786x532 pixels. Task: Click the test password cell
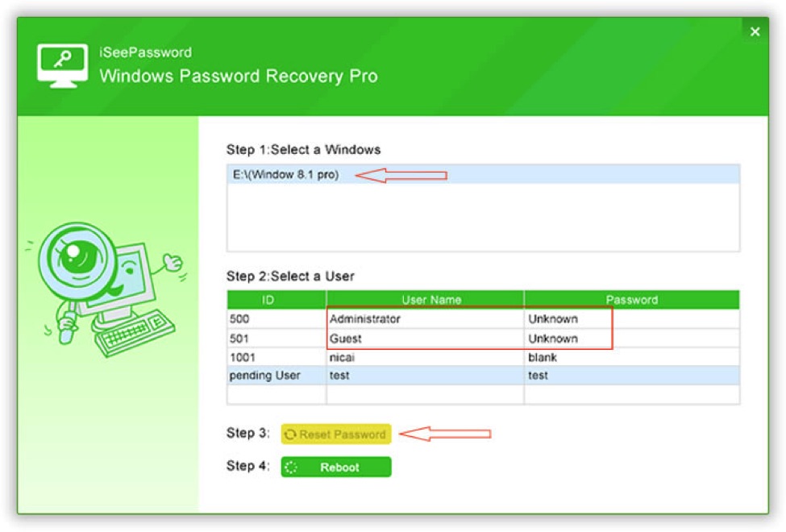point(631,376)
